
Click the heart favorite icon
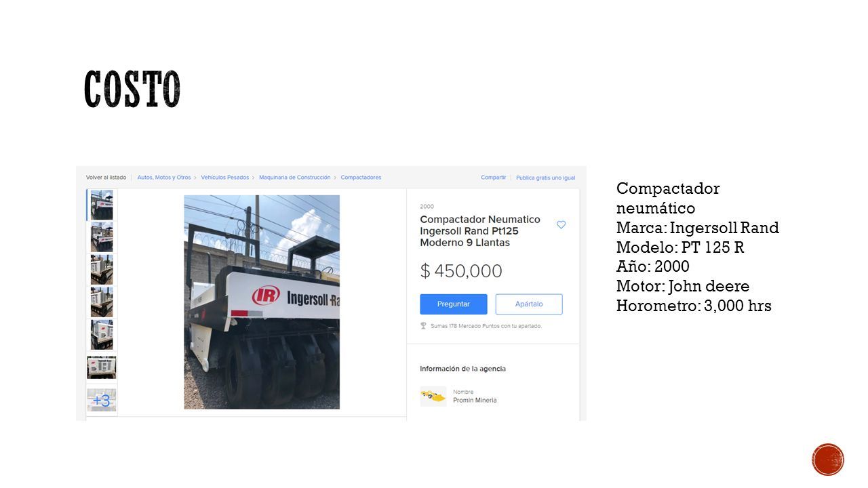click(x=561, y=224)
